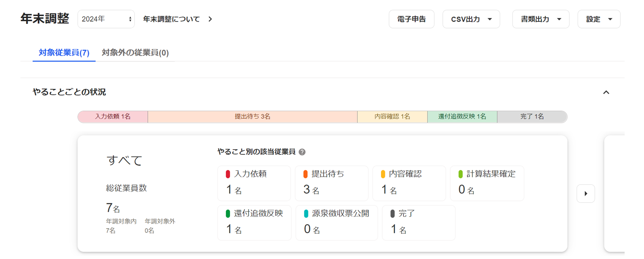Click the 完了 status card
This screenshot has width=644, height=259.
click(x=418, y=223)
